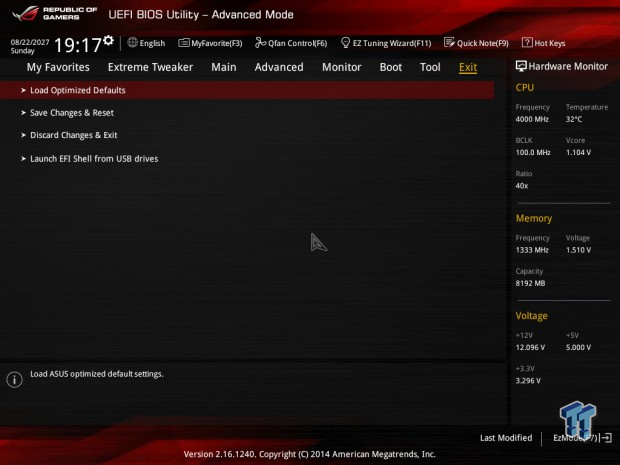Click 'Load ASUS optimized default settings' help text
The width and height of the screenshot is (620, 465).
click(96, 374)
